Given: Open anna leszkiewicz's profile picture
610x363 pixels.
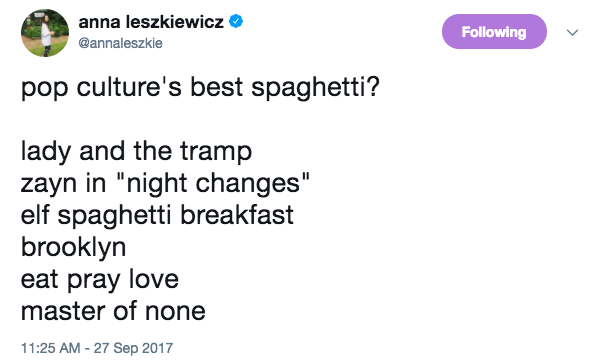Looking at the screenshot, I should pos(45,33).
